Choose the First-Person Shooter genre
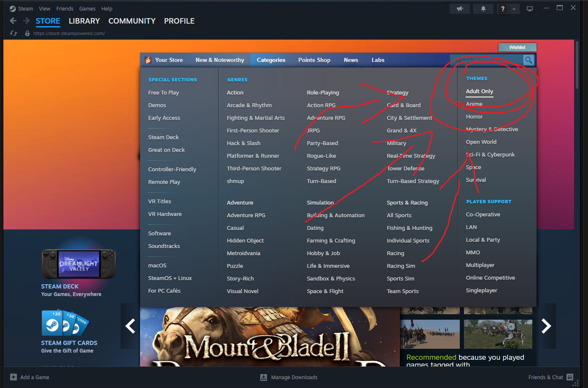Image resolution: width=588 pixels, height=388 pixels. [253, 130]
